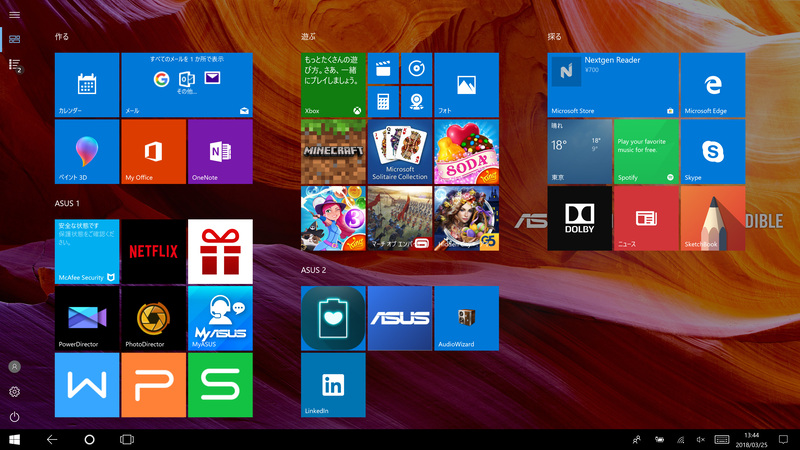Check battery status tray icon
Screen dimensions: 800x450
click(659, 439)
